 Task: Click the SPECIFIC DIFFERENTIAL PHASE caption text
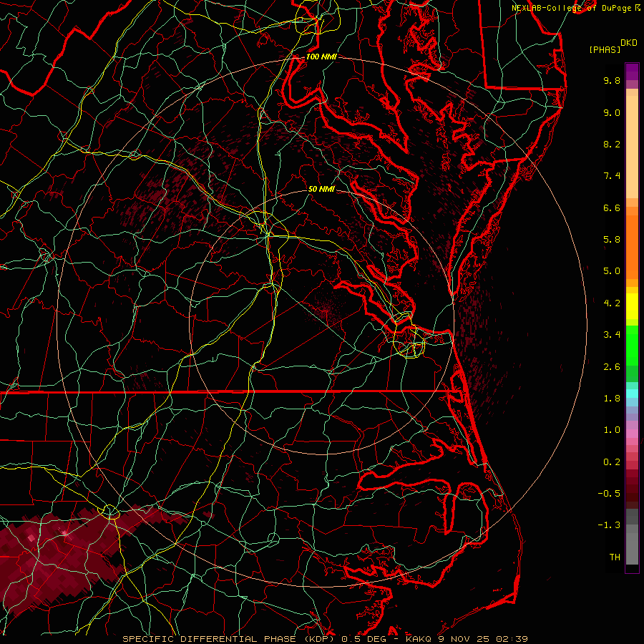click(x=209, y=639)
